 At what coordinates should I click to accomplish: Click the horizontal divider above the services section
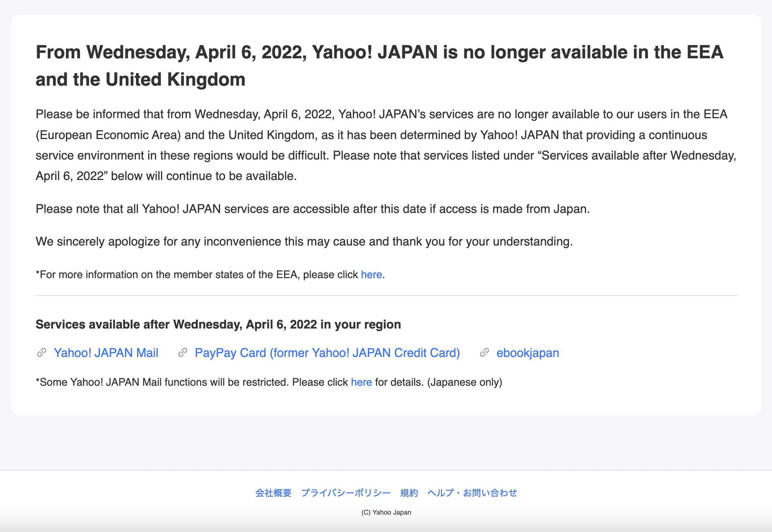(x=386, y=295)
